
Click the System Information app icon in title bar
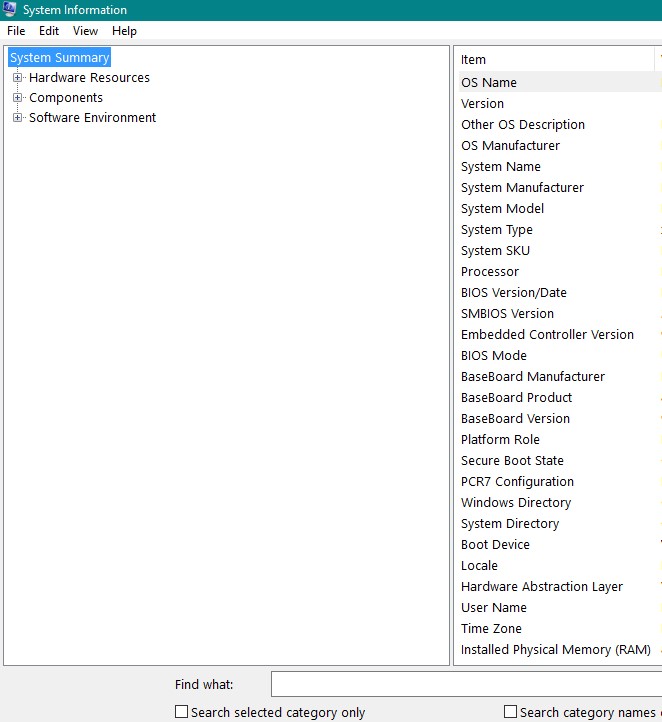pyautogui.click(x=9, y=9)
